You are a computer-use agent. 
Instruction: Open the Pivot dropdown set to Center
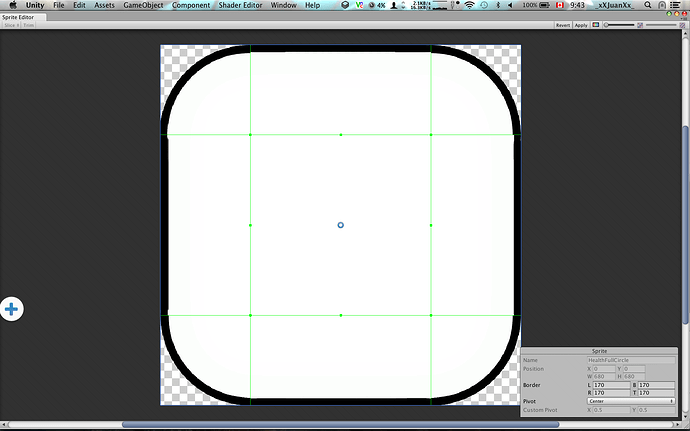click(631, 401)
